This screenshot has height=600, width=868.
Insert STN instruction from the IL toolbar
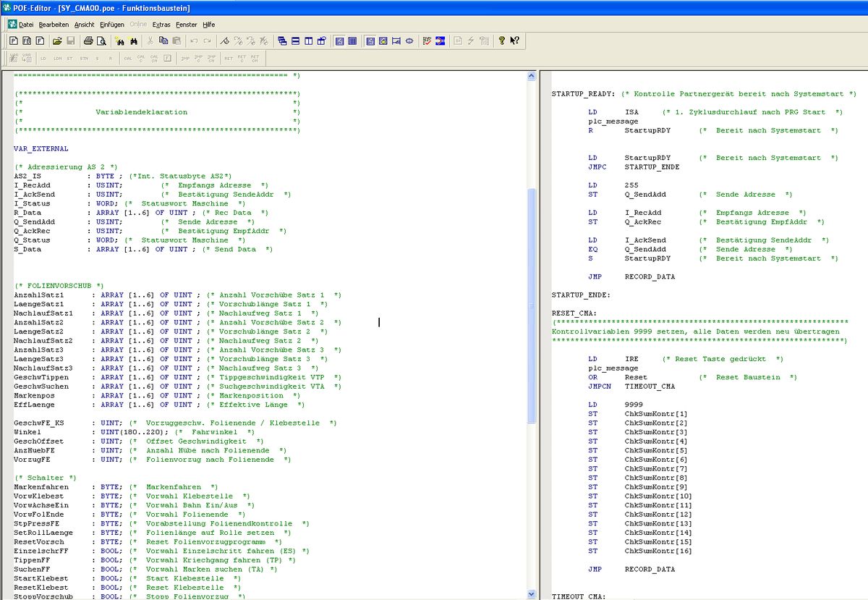click(84, 58)
